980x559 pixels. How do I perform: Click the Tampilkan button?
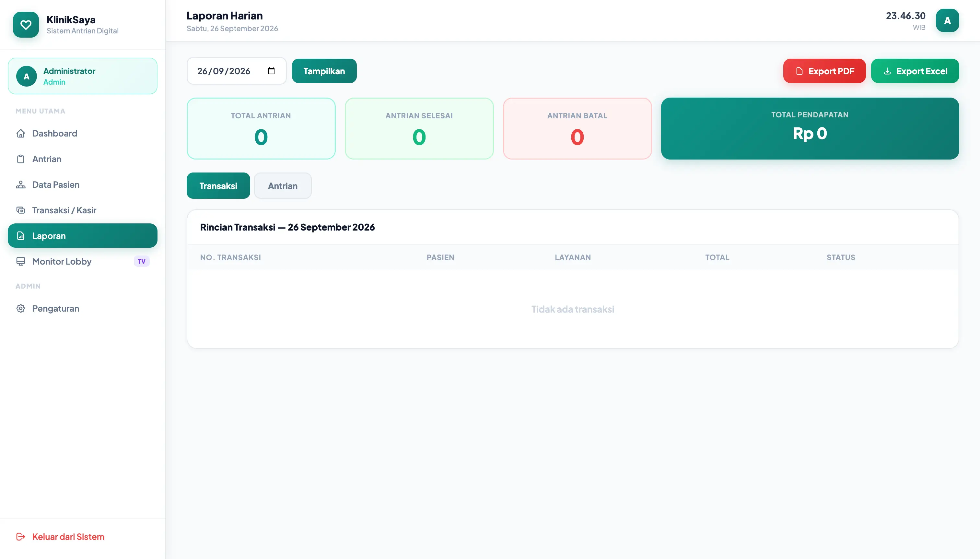coord(324,71)
